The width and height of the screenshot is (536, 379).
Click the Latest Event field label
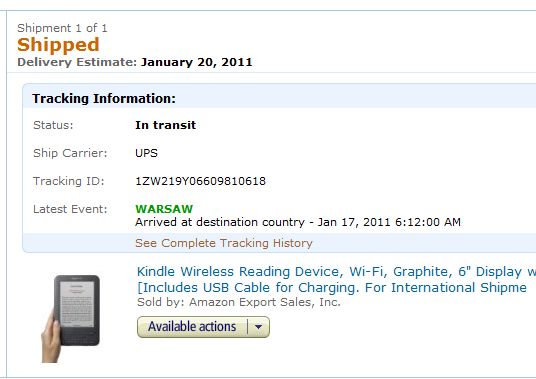pyautogui.click(x=70, y=209)
